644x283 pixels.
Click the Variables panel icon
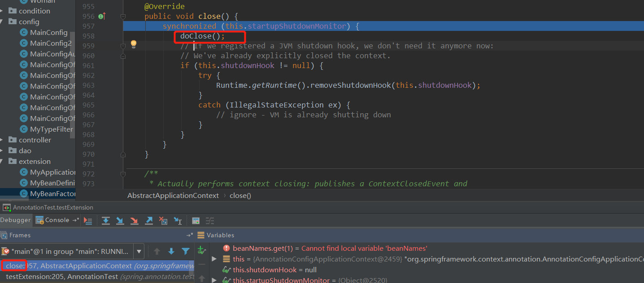tap(201, 235)
